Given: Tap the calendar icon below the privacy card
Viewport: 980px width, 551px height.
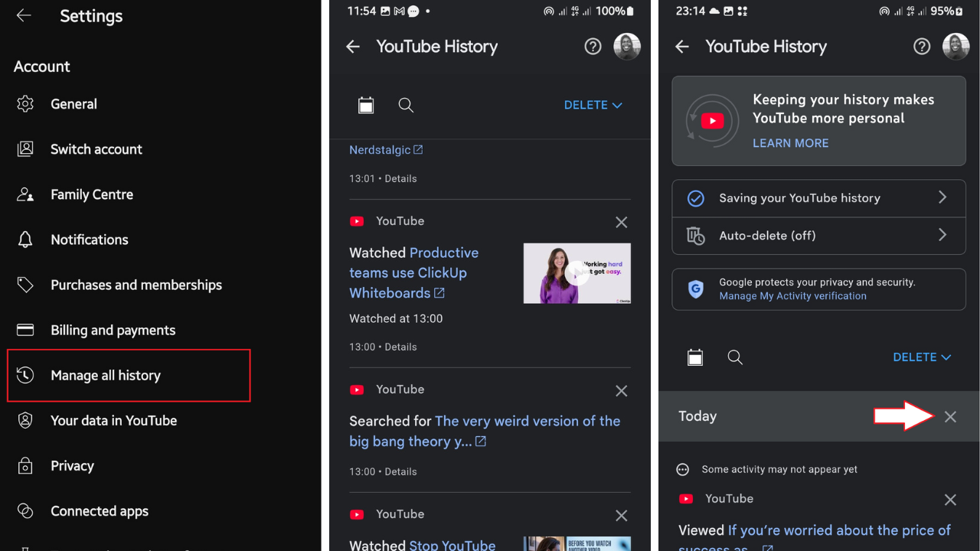Looking at the screenshot, I should coord(694,357).
